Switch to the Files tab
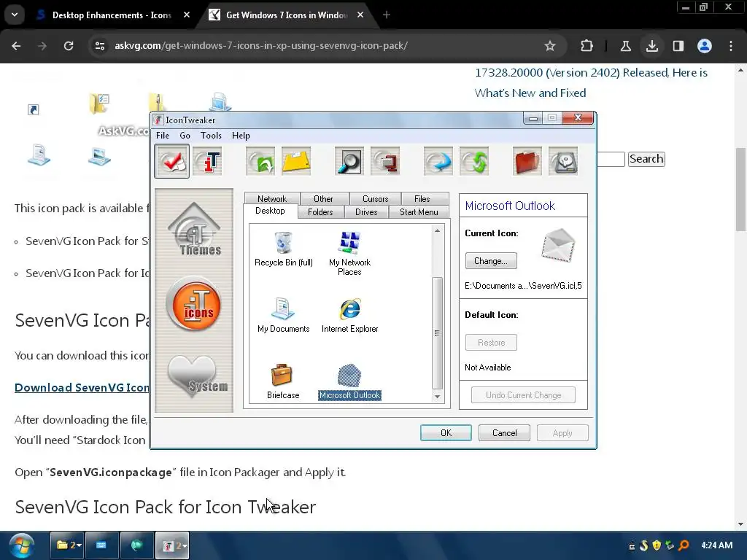Screen dimensions: 747x560 pos(422,198)
